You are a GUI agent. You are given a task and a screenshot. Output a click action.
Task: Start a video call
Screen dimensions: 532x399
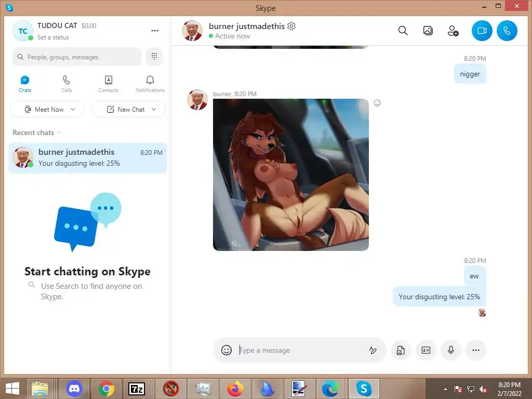click(x=482, y=31)
